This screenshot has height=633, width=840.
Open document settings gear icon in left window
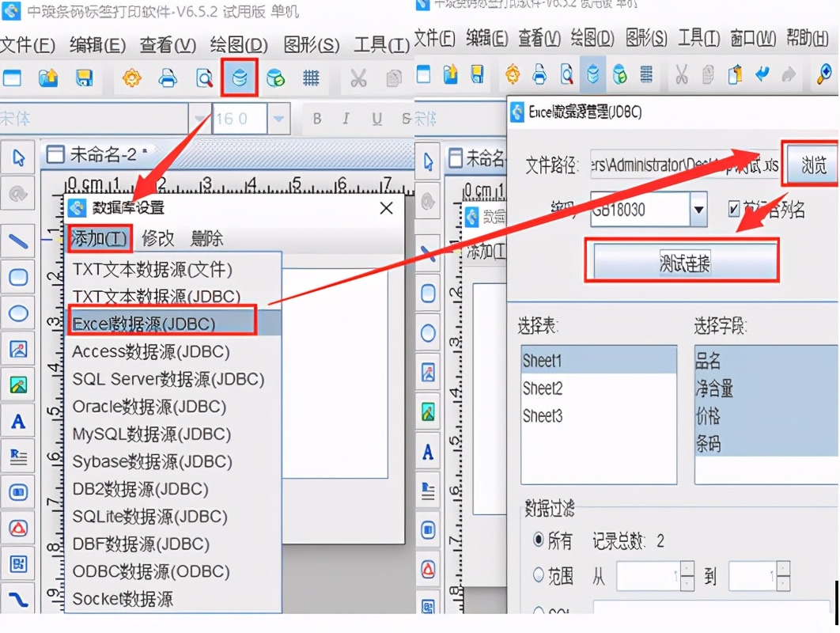[x=132, y=78]
